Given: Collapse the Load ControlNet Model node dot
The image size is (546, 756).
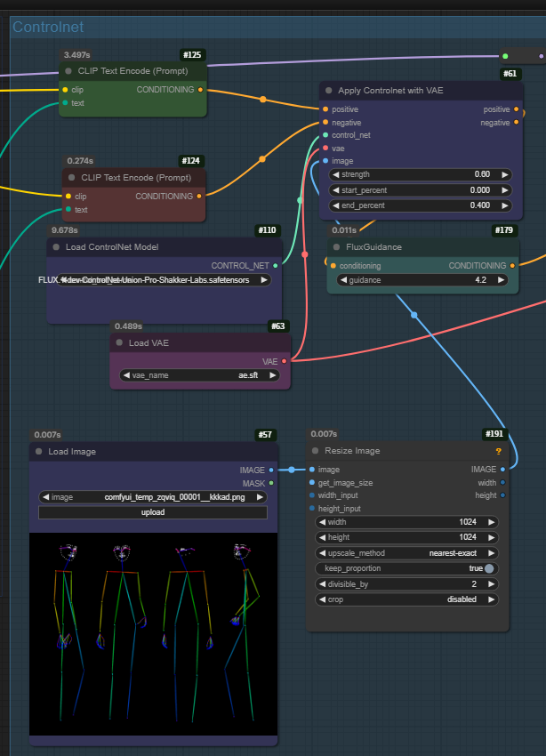Looking at the screenshot, I should (56, 247).
